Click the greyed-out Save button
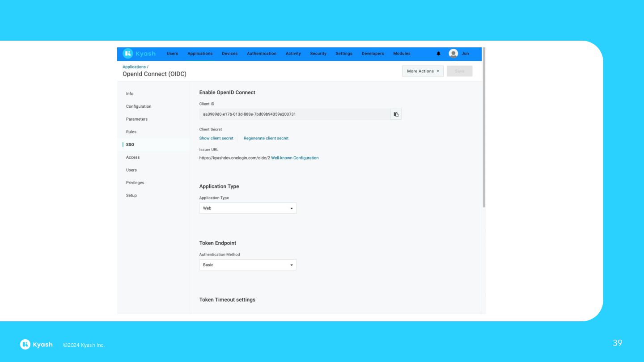This screenshot has height=362, width=644. [x=460, y=71]
